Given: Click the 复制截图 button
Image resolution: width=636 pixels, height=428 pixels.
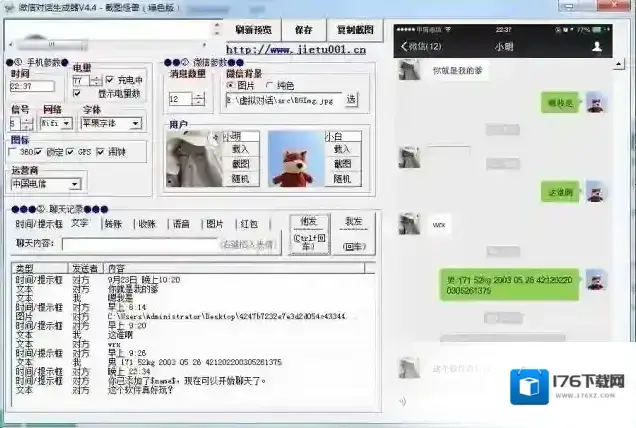Looking at the screenshot, I should pos(355,30).
